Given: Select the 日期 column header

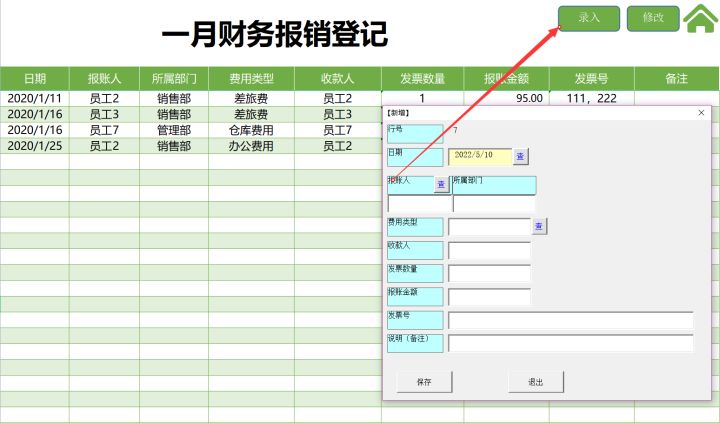Looking at the screenshot, I should [35, 79].
